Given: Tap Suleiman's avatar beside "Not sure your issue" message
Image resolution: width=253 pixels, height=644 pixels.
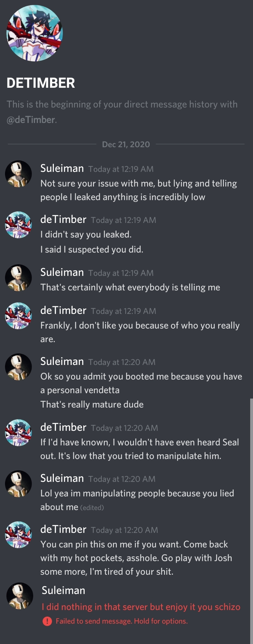Looking at the screenshot, I should click(x=18, y=174).
